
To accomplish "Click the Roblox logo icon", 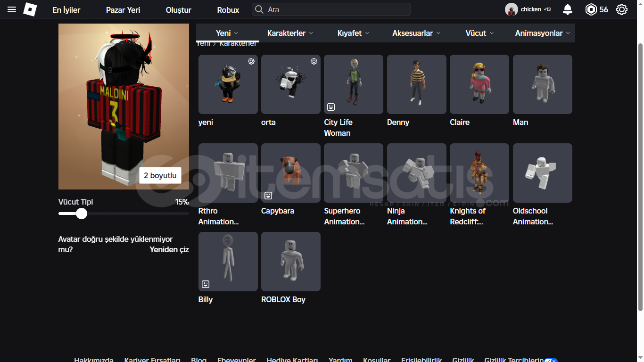I will click(x=30, y=9).
